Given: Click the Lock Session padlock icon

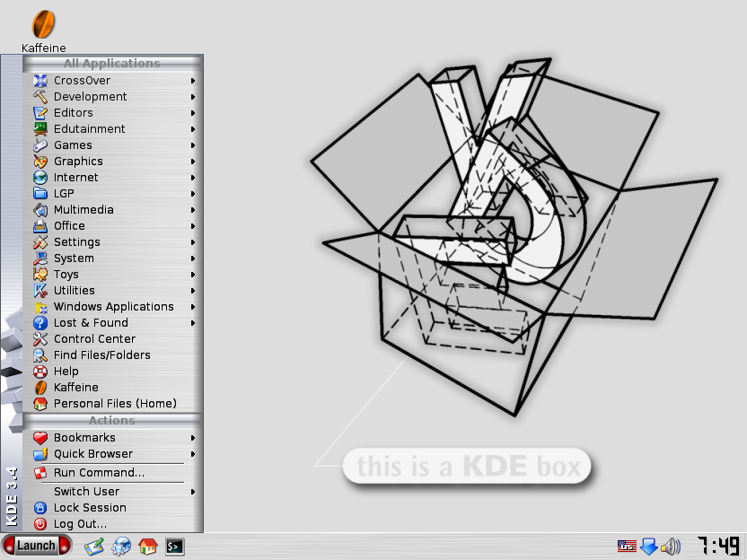Looking at the screenshot, I should tap(40, 508).
